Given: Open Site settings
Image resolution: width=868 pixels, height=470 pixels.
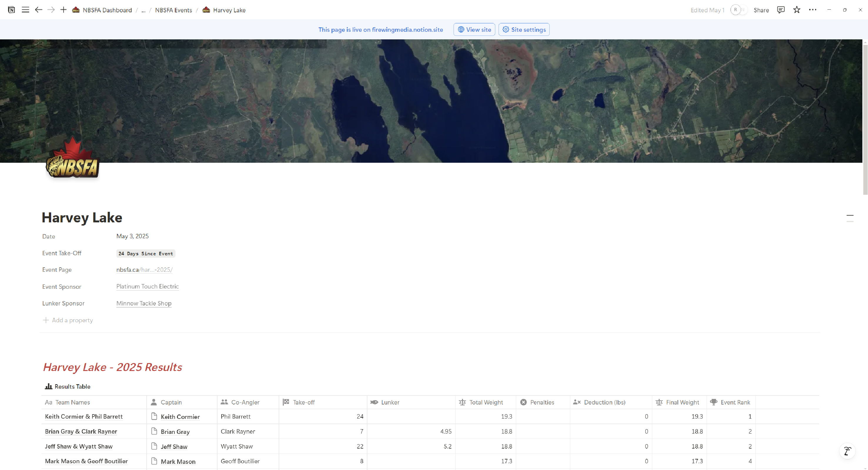Looking at the screenshot, I should tap(524, 30).
